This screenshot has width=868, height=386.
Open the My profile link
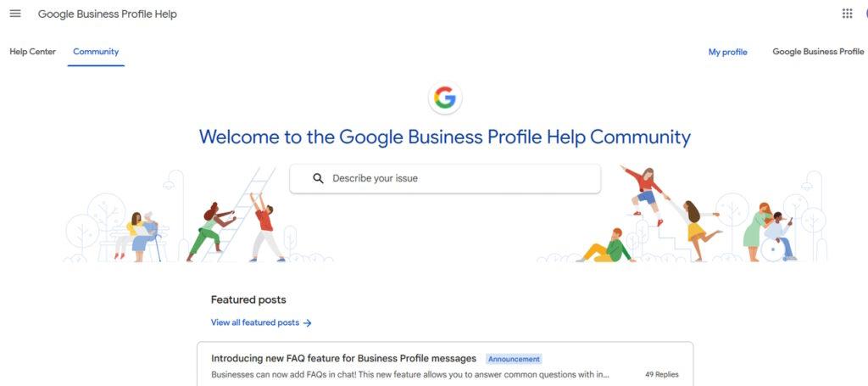[727, 52]
